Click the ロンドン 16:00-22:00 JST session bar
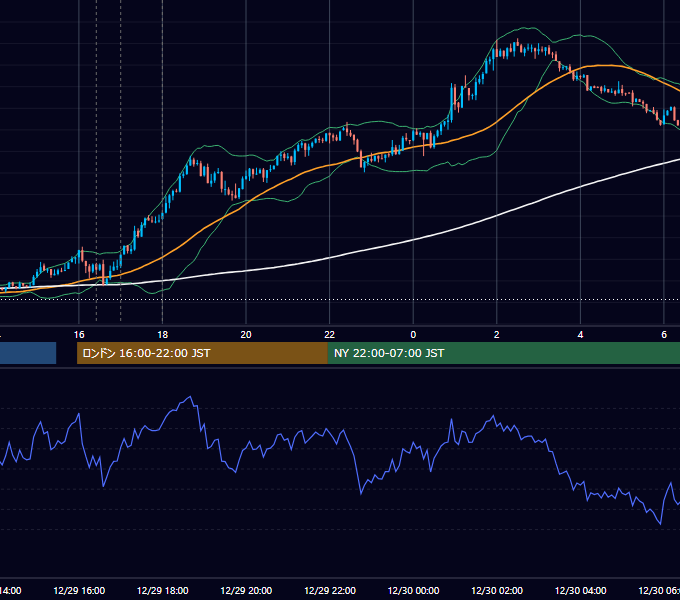This screenshot has height=600, width=680. 202,353
